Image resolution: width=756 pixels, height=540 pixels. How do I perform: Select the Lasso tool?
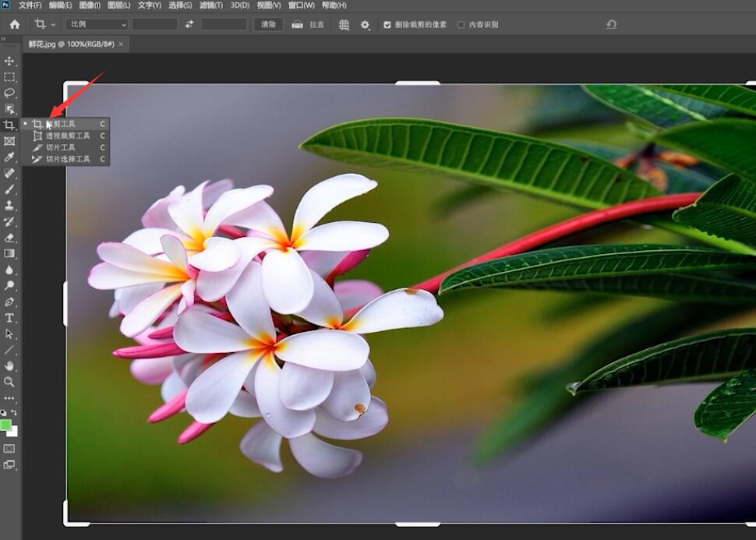tap(9, 93)
